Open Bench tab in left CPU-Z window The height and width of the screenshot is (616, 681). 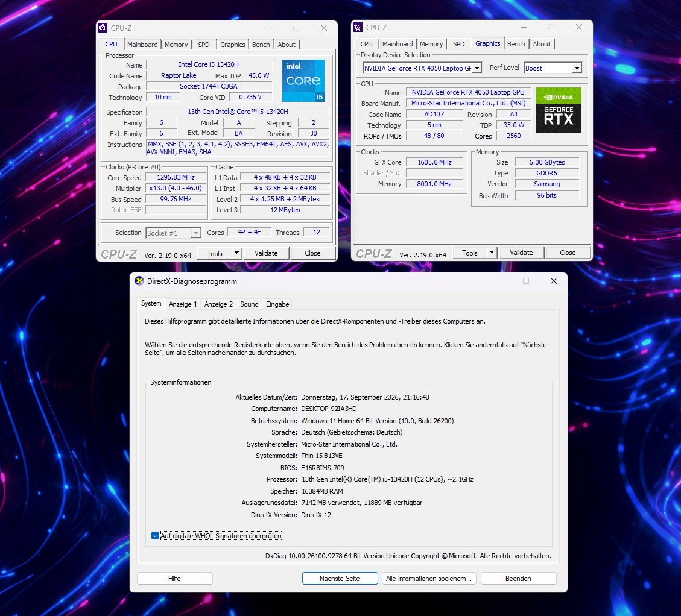pos(261,45)
